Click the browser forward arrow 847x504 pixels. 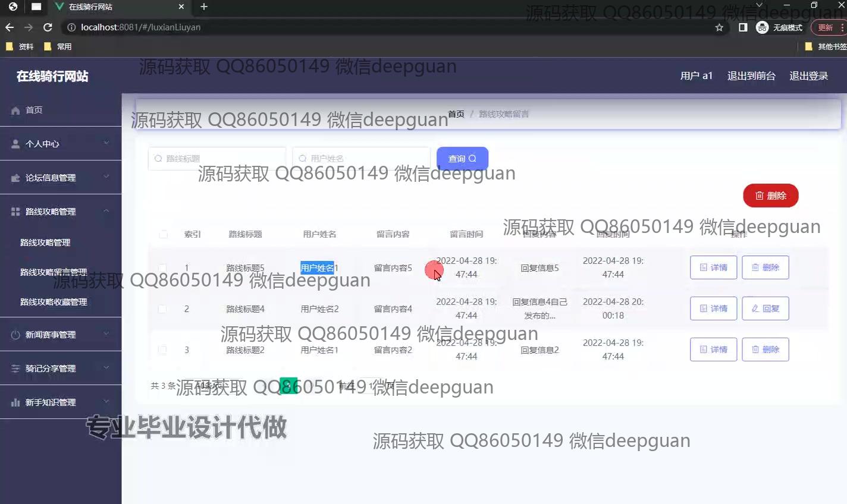pos(29,27)
